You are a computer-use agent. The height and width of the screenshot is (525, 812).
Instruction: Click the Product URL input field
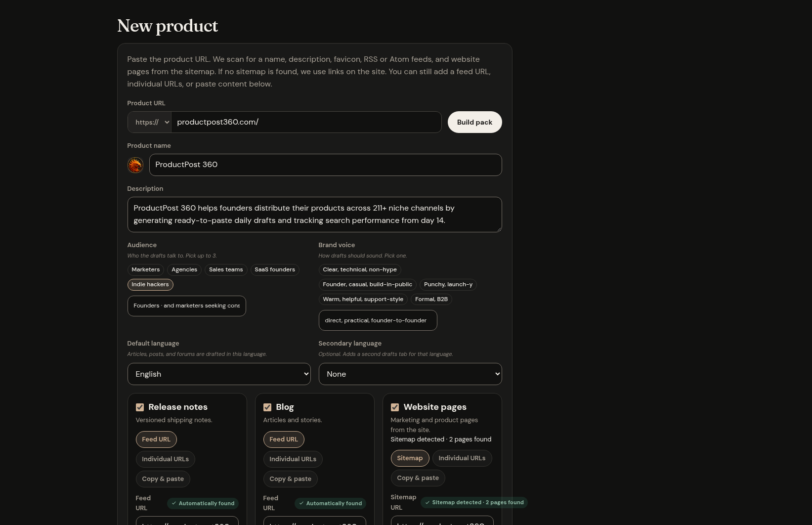click(x=306, y=122)
